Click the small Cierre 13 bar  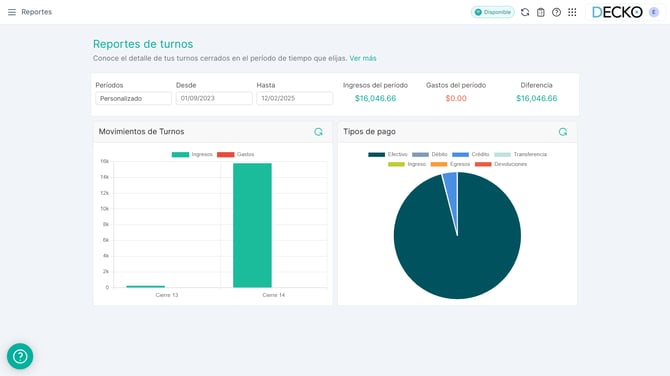145,286
